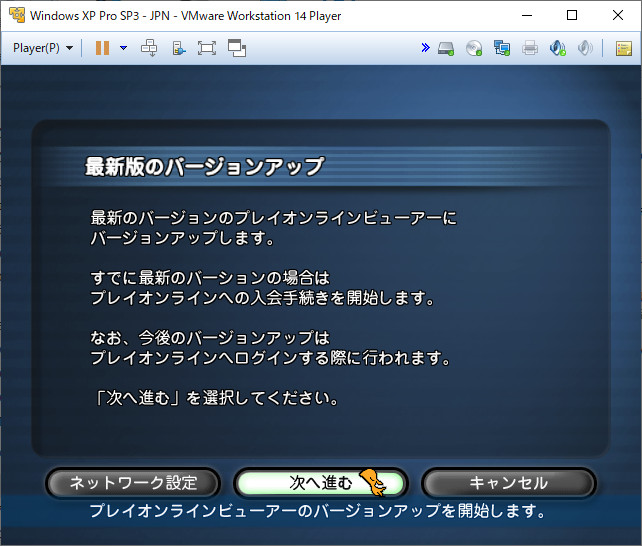The height and width of the screenshot is (546, 642).
Task: Click the greyed-out speaker device icon
Action: [x=585, y=48]
